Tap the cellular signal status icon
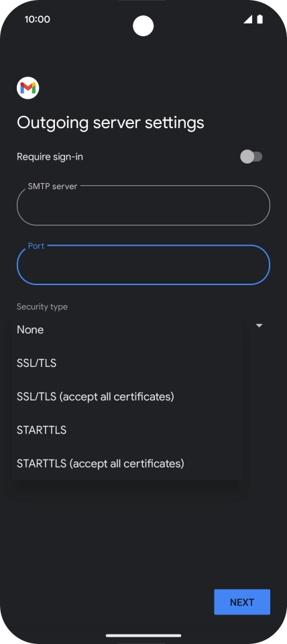 click(x=247, y=19)
